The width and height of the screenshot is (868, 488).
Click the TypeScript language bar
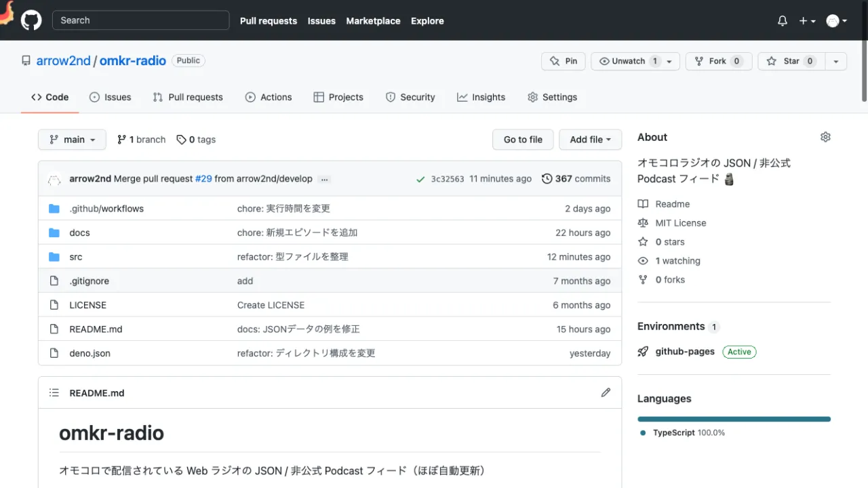[x=734, y=419]
